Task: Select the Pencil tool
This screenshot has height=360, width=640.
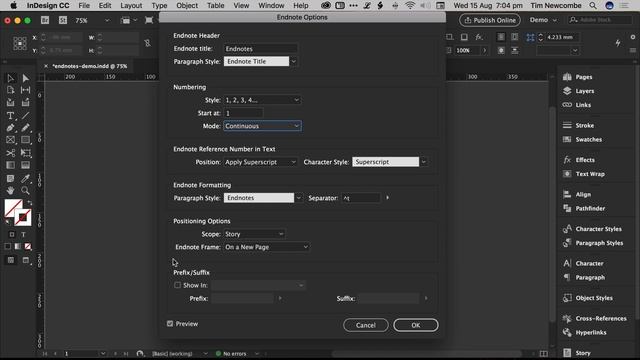Action: [x=25, y=128]
